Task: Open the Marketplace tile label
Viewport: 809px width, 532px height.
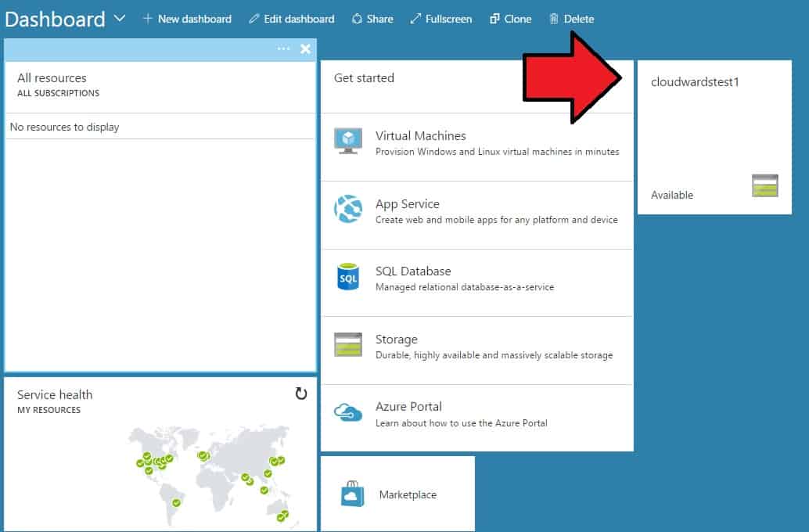Action: (408, 495)
